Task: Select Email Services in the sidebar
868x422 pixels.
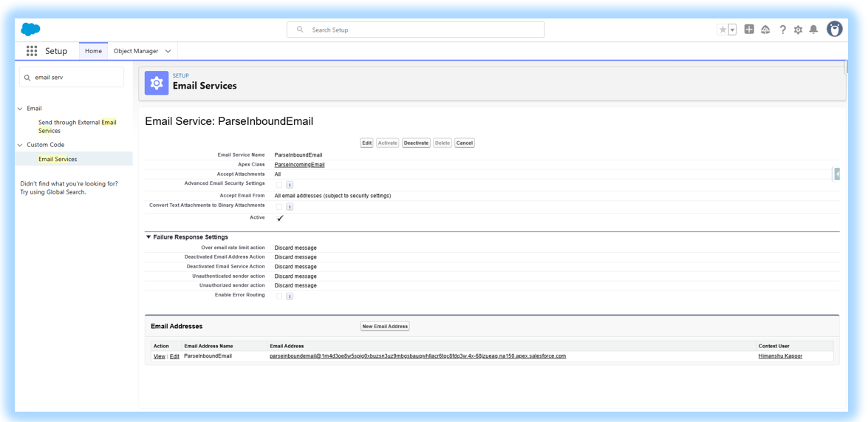Action: (x=58, y=159)
